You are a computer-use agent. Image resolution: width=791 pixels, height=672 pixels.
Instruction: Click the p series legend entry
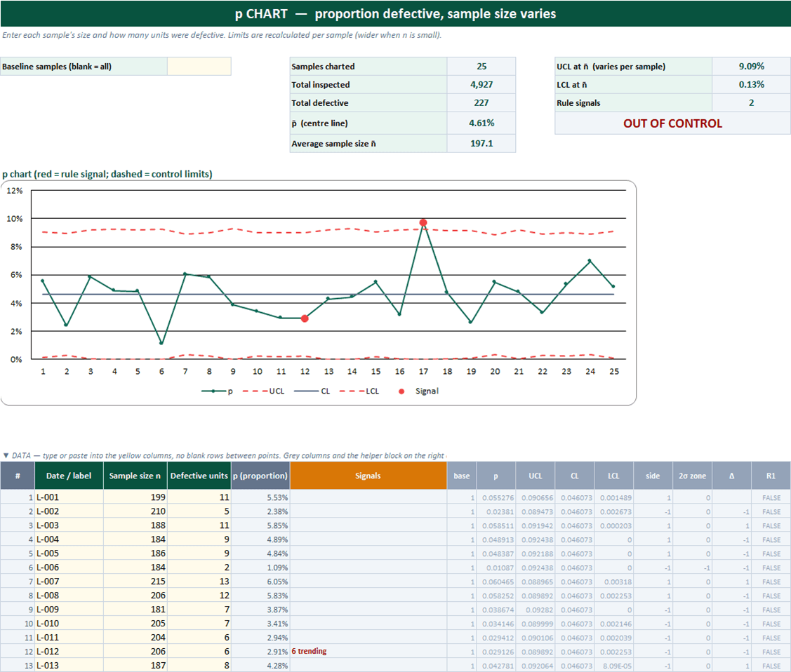(x=217, y=391)
